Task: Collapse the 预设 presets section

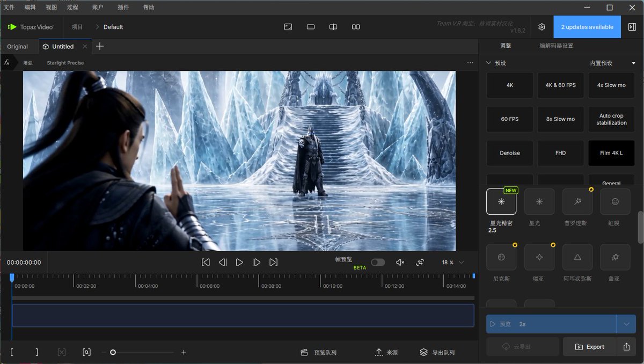Action: point(488,63)
